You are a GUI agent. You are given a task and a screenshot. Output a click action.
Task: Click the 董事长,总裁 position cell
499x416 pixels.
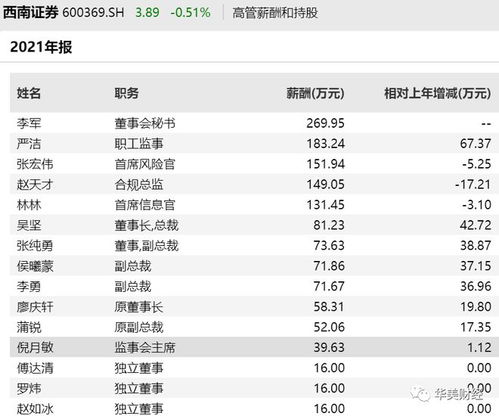[x=147, y=225]
